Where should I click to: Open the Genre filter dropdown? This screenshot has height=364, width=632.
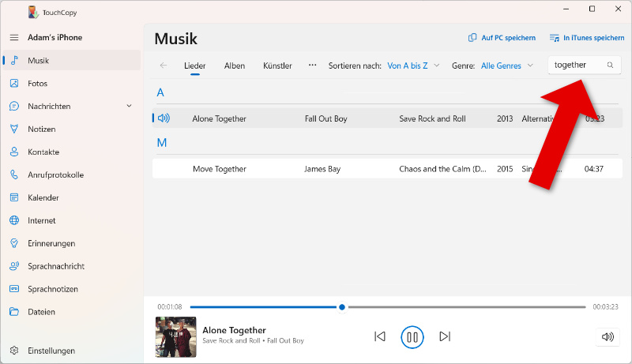point(506,66)
